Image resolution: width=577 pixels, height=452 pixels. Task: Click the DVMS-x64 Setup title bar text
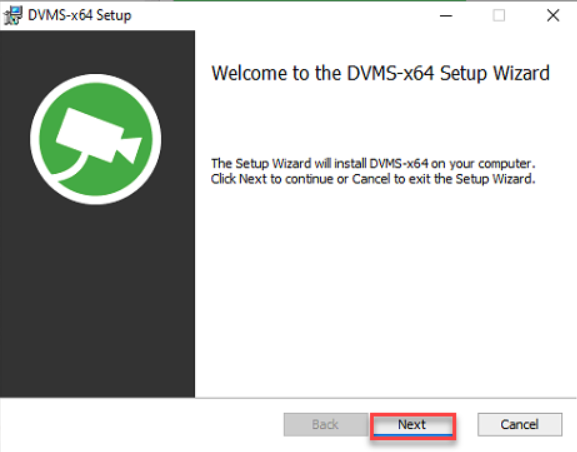coord(79,15)
